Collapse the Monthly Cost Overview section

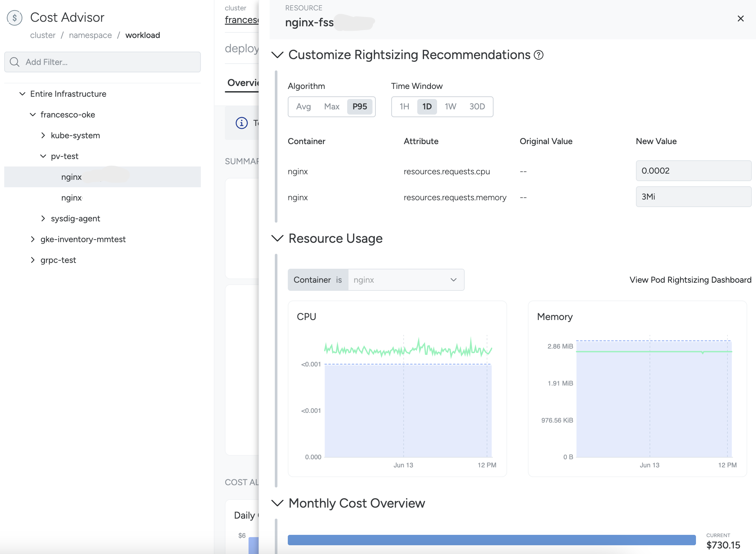pyautogui.click(x=277, y=503)
